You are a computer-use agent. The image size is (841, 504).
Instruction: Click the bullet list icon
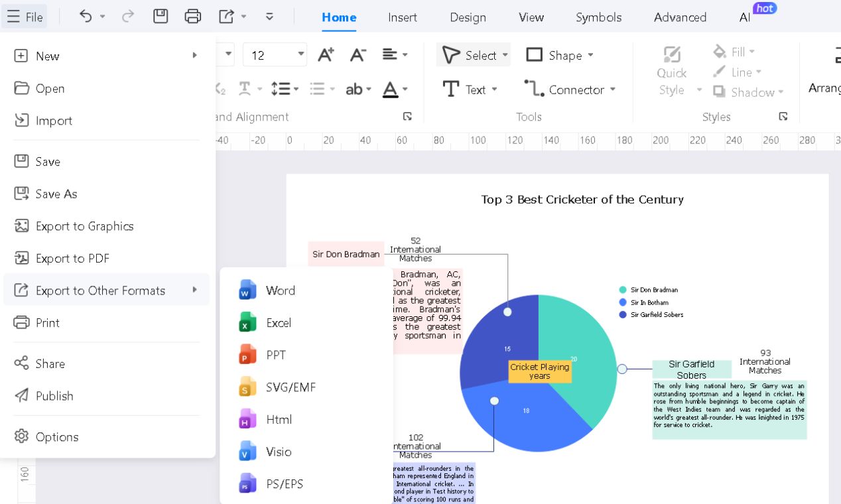tap(322, 89)
